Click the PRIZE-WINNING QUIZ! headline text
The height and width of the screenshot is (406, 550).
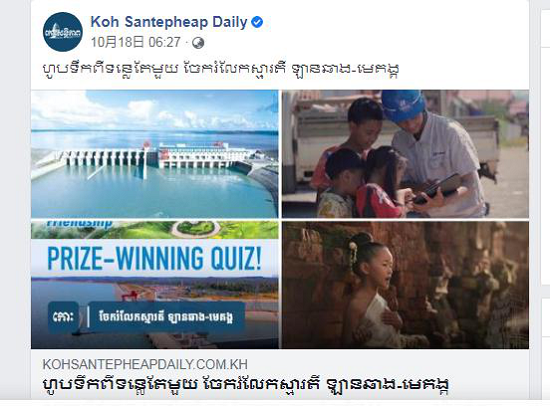[x=154, y=258]
